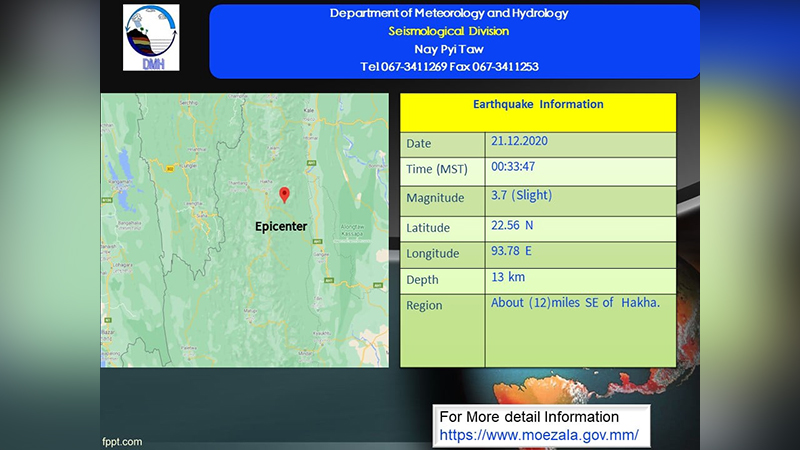The height and width of the screenshot is (450, 800).
Task: Open the moezala.gov.mm link
Action: click(539, 435)
